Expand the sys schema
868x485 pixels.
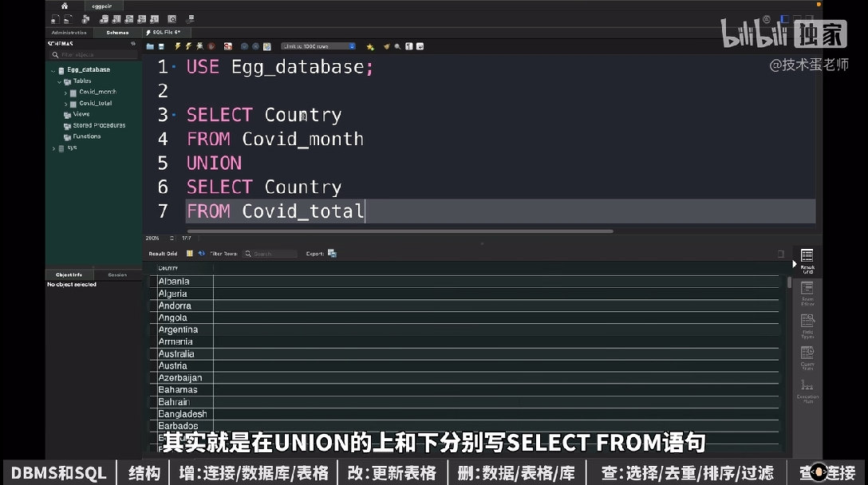[x=53, y=148]
